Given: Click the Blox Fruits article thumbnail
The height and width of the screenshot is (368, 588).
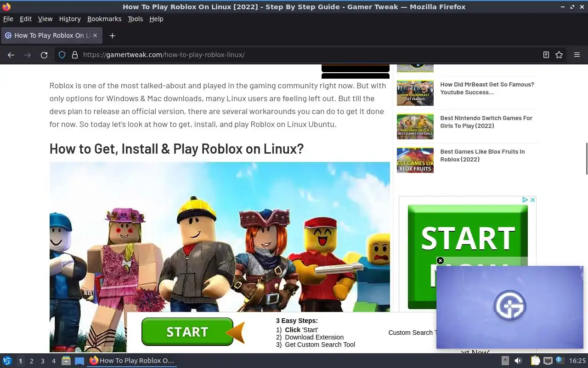Looking at the screenshot, I should pos(415,160).
